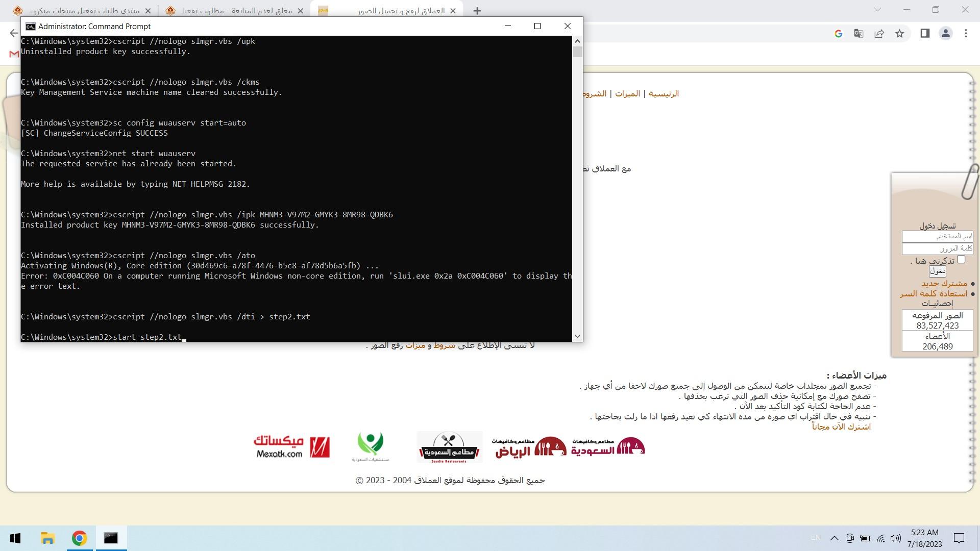Open the Chrome tab search chevron
This screenshot has height=551, width=980.
tap(877, 10)
